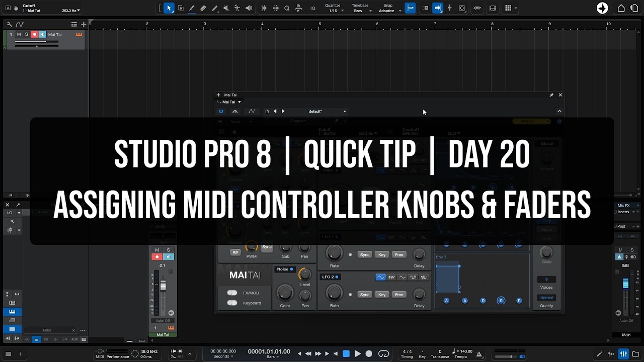Image resolution: width=644 pixels, height=362 pixels.
Task: Toggle autoscroll arrow button in toolbar
Action: click(438, 8)
